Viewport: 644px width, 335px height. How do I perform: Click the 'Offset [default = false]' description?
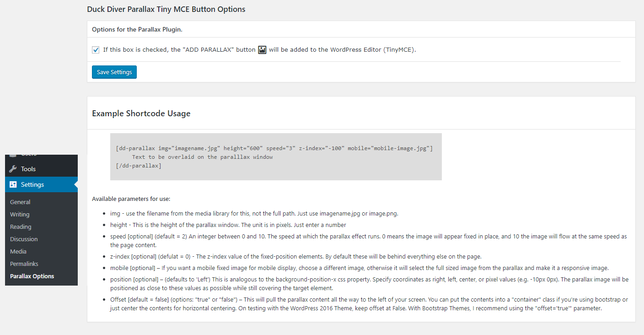pyautogui.click(x=369, y=304)
